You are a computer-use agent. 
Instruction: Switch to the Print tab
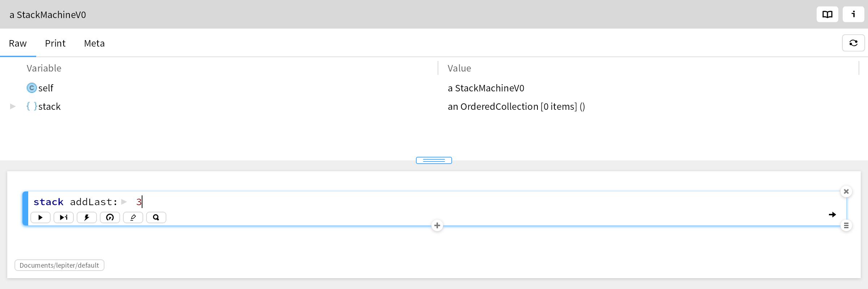tap(55, 43)
